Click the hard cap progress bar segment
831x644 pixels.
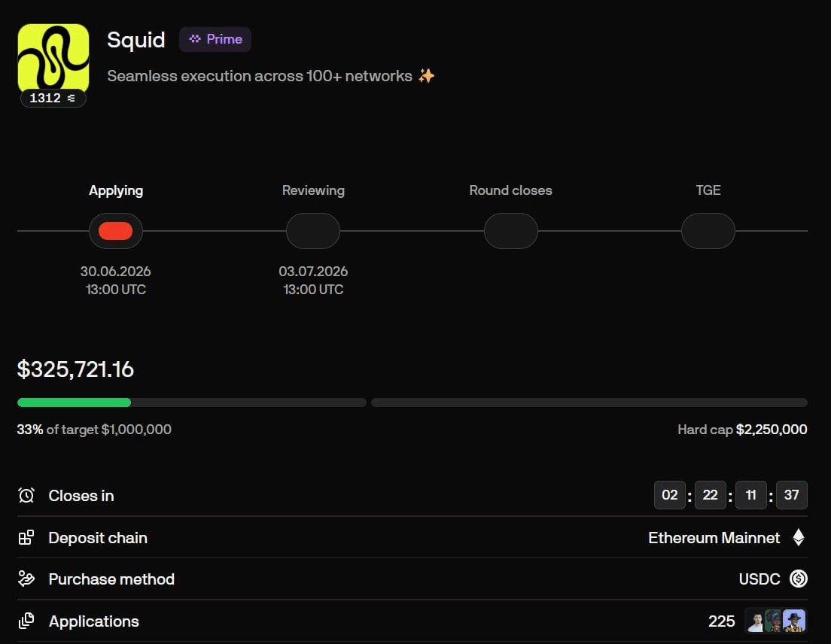[589, 402]
